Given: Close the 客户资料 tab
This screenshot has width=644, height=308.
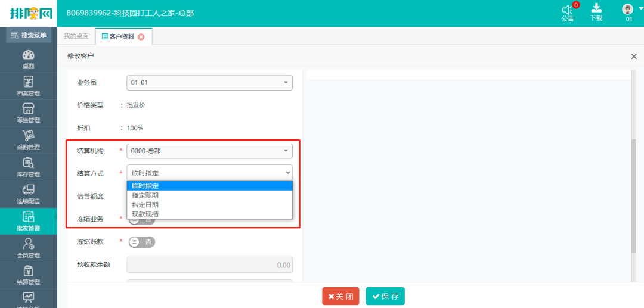Looking at the screenshot, I should pyautogui.click(x=141, y=37).
